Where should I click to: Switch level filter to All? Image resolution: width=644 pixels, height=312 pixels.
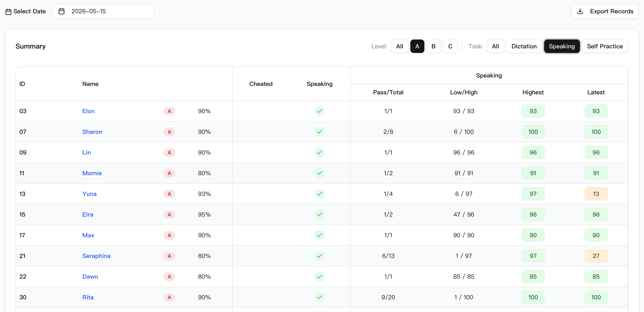pyautogui.click(x=399, y=46)
